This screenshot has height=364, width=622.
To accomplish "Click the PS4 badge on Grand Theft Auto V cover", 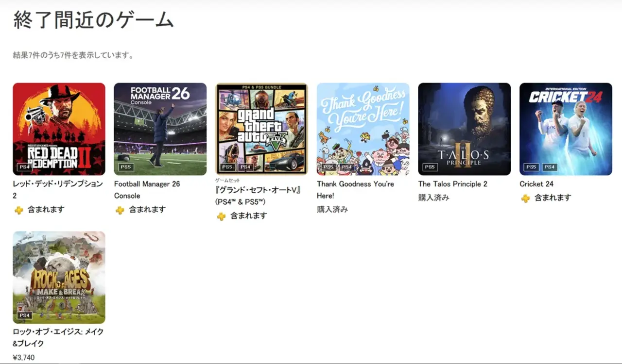I will (x=245, y=167).
